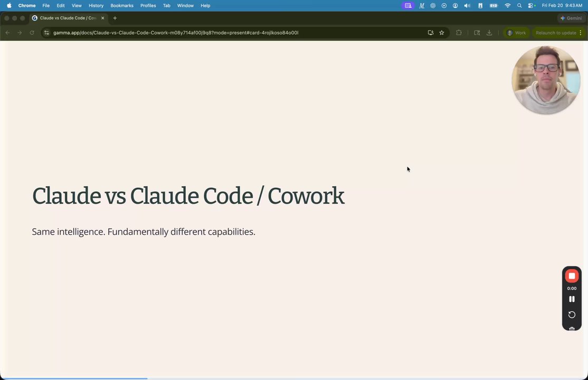Click the install app icon in address bar

(x=431, y=33)
